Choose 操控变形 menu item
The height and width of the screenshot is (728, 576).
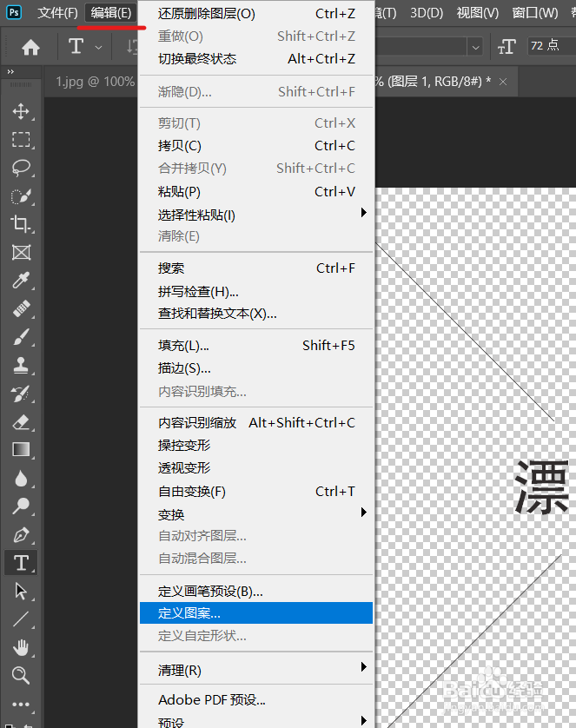[x=255, y=446]
